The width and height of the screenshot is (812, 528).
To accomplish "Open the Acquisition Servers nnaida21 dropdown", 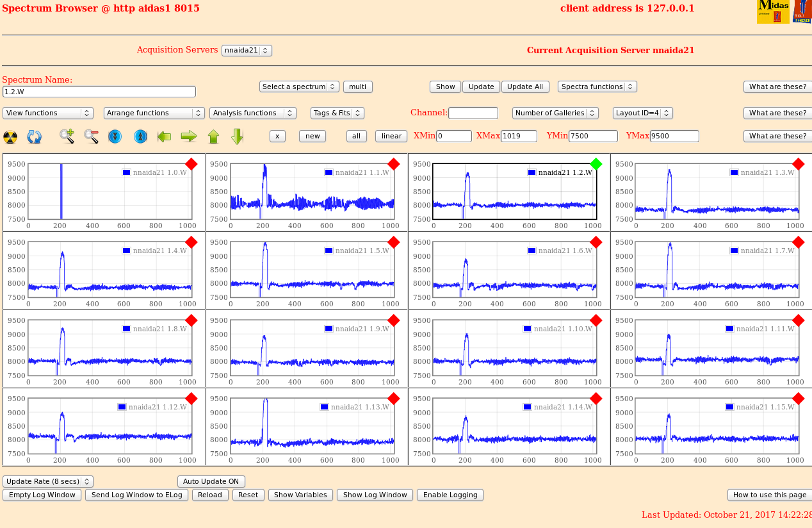I will 247,51.
